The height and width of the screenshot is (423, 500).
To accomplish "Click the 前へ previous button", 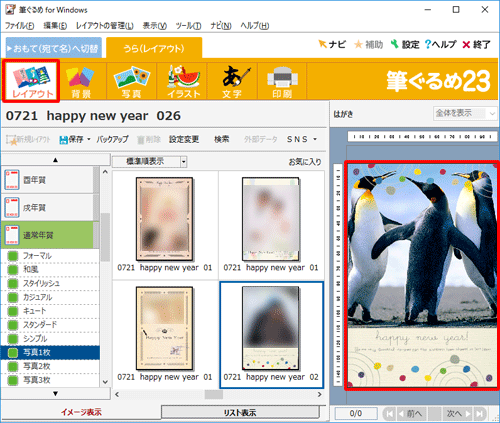I will point(411,414).
